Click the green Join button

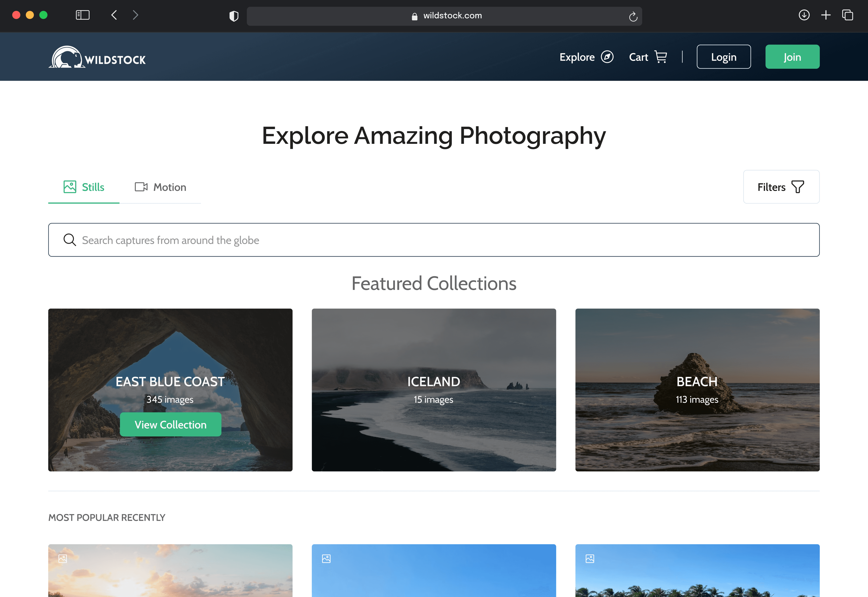[x=792, y=57]
